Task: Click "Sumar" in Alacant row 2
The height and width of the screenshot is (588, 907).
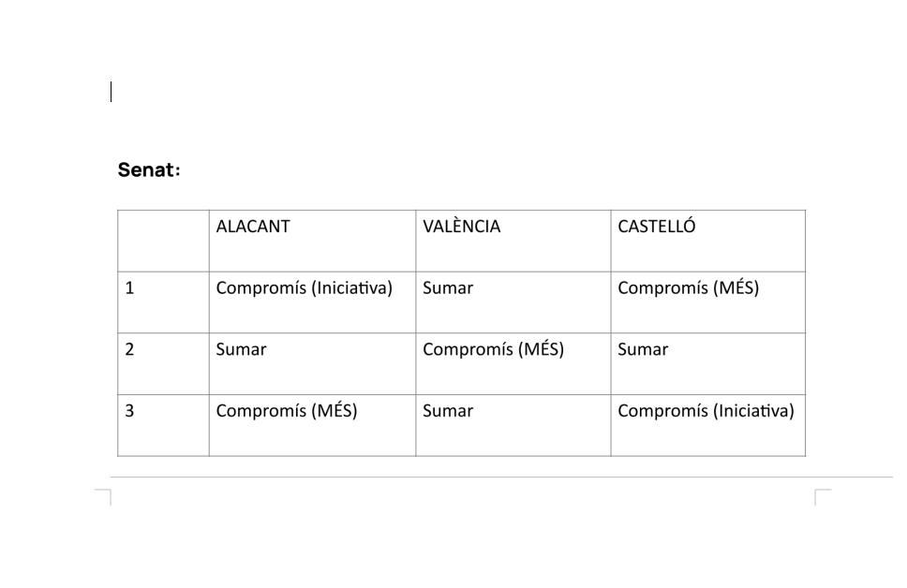Action: [241, 350]
